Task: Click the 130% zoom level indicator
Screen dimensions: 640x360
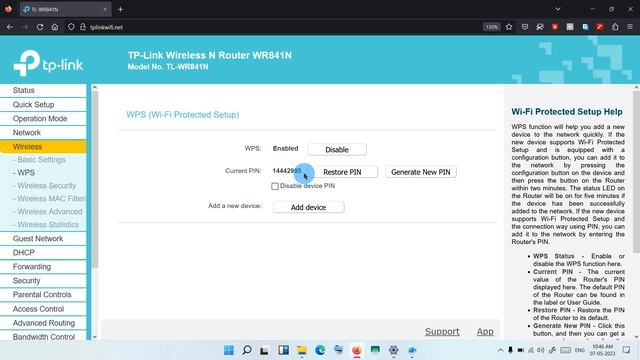Action: pos(491,27)
